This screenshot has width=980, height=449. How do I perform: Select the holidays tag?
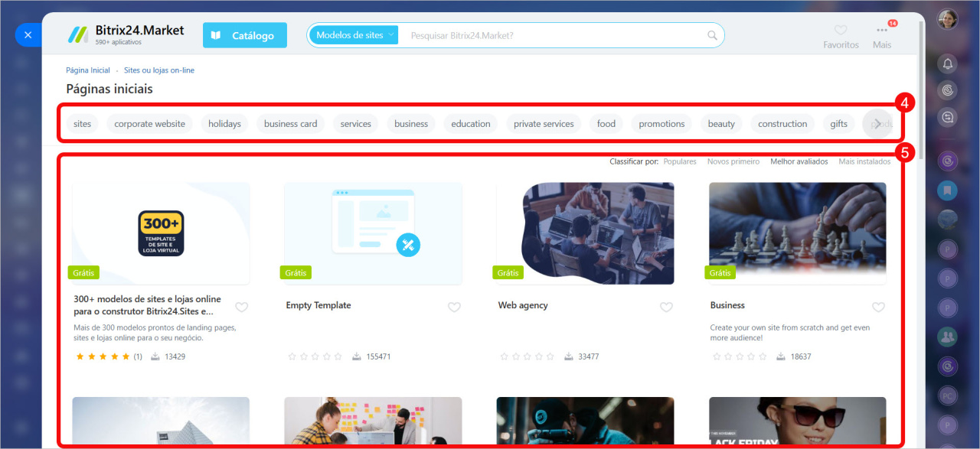224,124
